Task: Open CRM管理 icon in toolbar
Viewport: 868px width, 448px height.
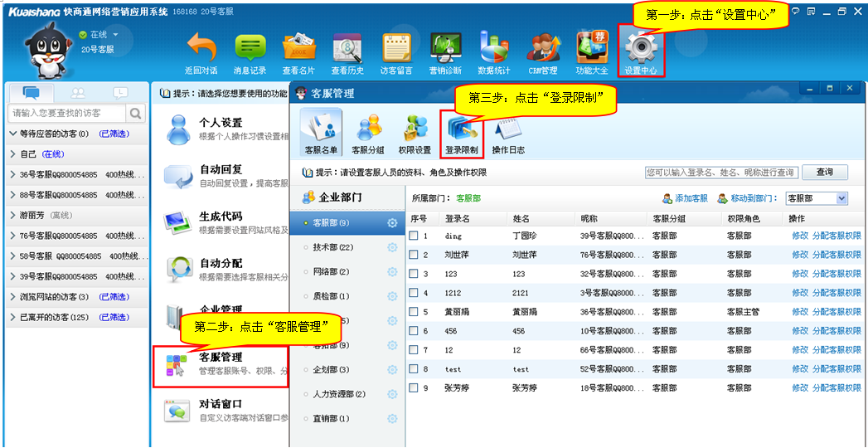Action: point(543,49)
